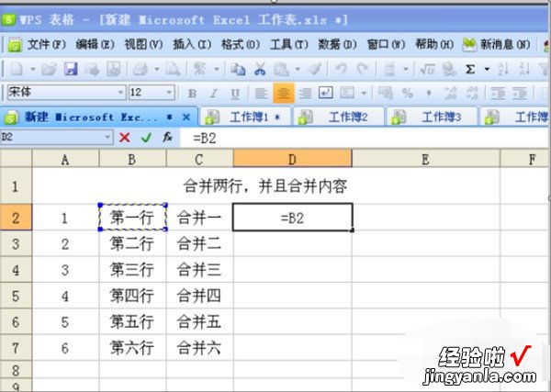Close the 新建 Microsoft Exc... document tab
Screen dimensions: 551x392
click(186, 117)
